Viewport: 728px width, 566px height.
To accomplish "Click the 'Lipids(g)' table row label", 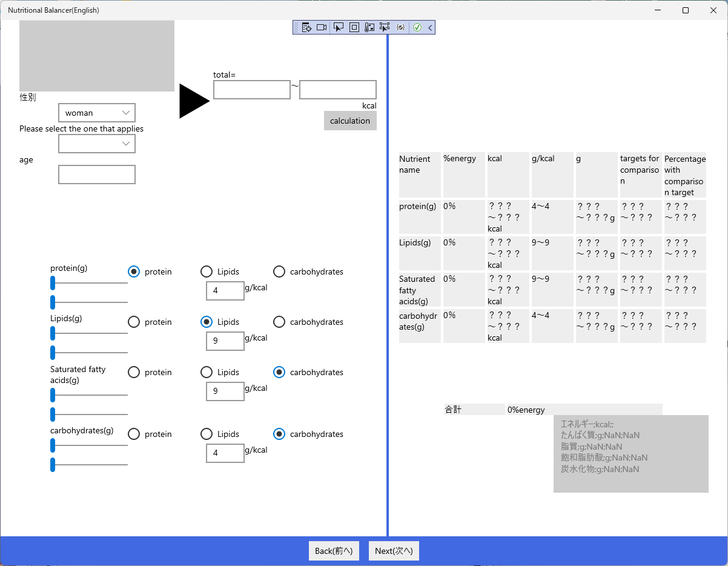I will click(420, 253).
